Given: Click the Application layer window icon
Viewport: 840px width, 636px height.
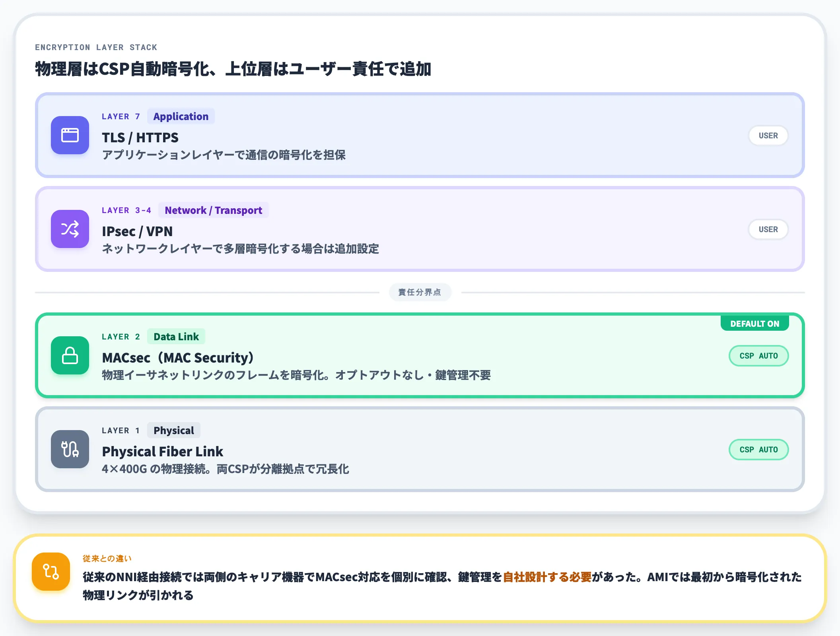Looking at the screenshot, I should click(70, 135).
